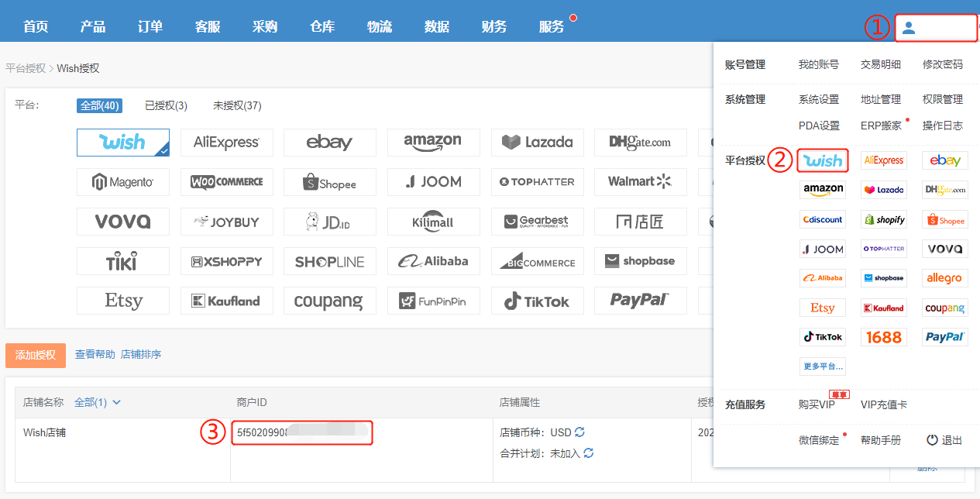The height and width of the screenshot is (499, 980).
Task: Open 操作日志 in the menu
Action: pos(943,126)
